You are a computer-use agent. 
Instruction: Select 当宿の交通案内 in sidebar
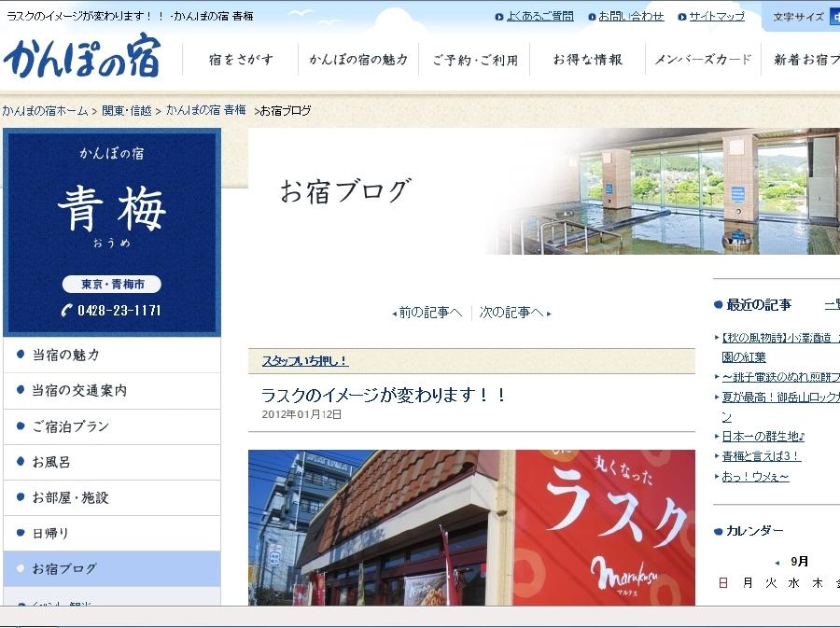pyautogui.click(x=112, y=391)
